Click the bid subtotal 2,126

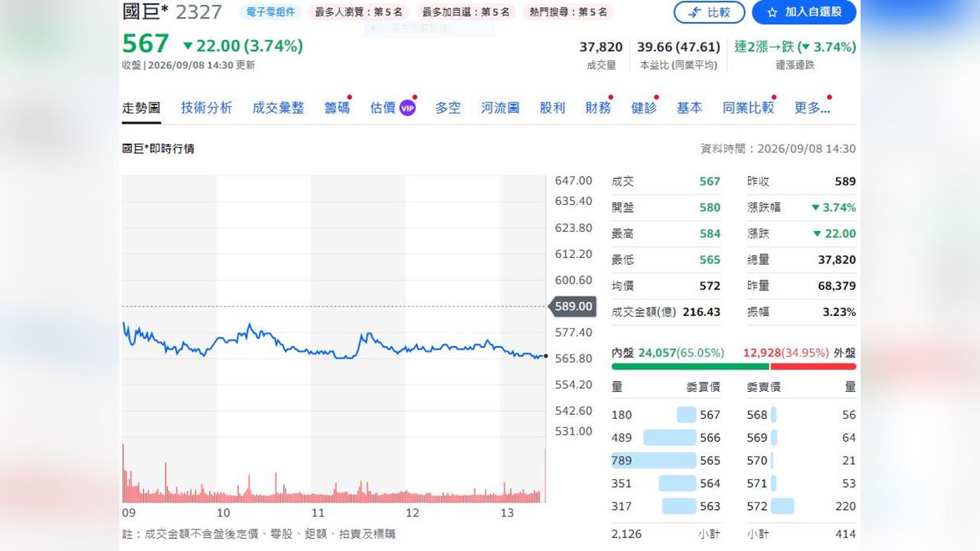627,534
